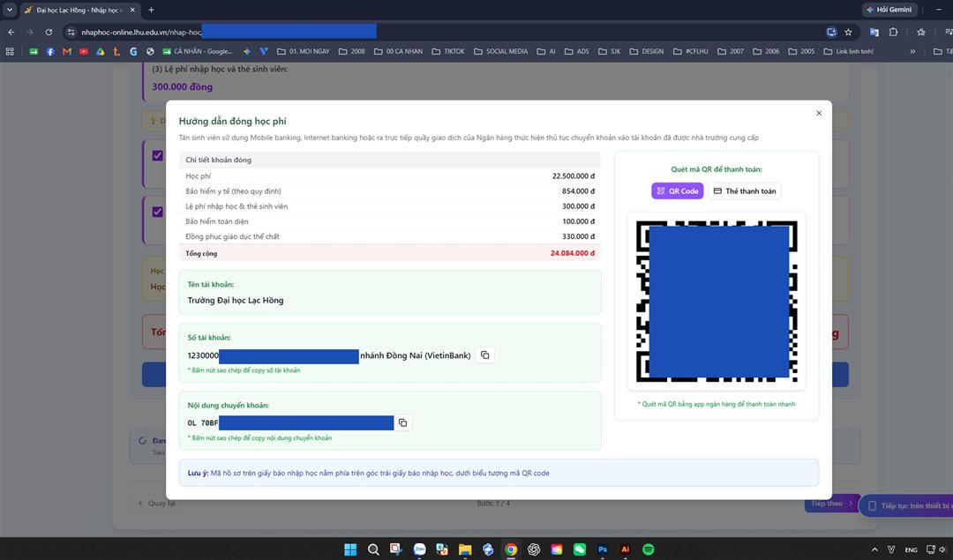The height and width of the screenshot is (560, 953).
Task: Click the Tiếp theo button behind dialog
Action: 831,504
